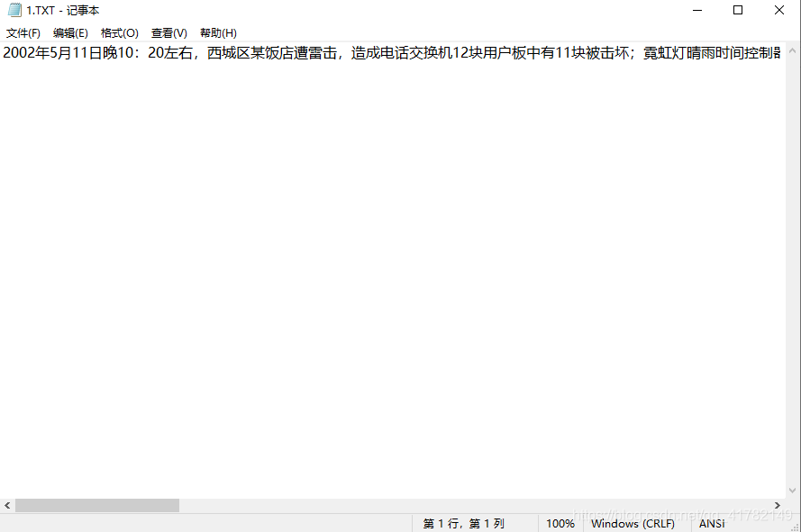
Task: Open the 查看(V) menu
Action: coord(169,33)
